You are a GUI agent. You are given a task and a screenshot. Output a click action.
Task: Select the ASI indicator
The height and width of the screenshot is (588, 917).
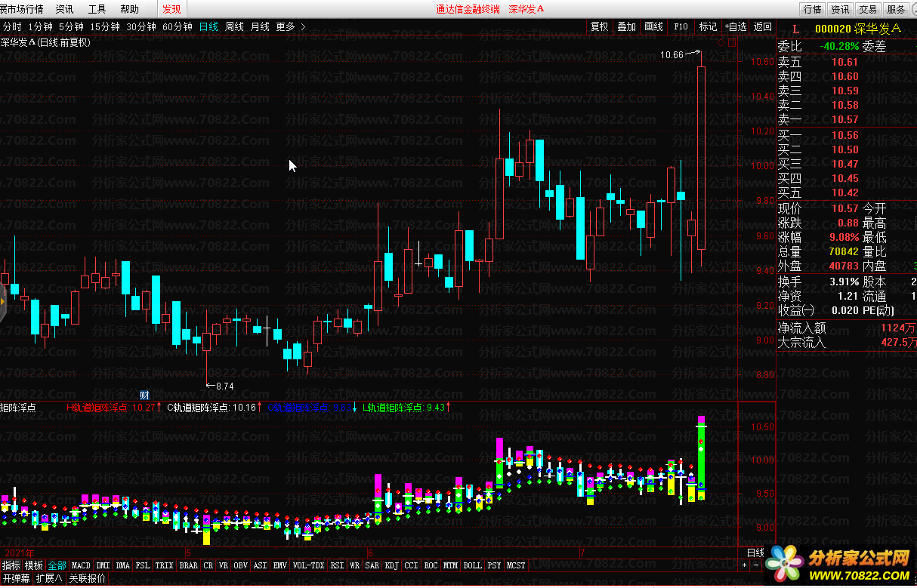coord(261,565)
